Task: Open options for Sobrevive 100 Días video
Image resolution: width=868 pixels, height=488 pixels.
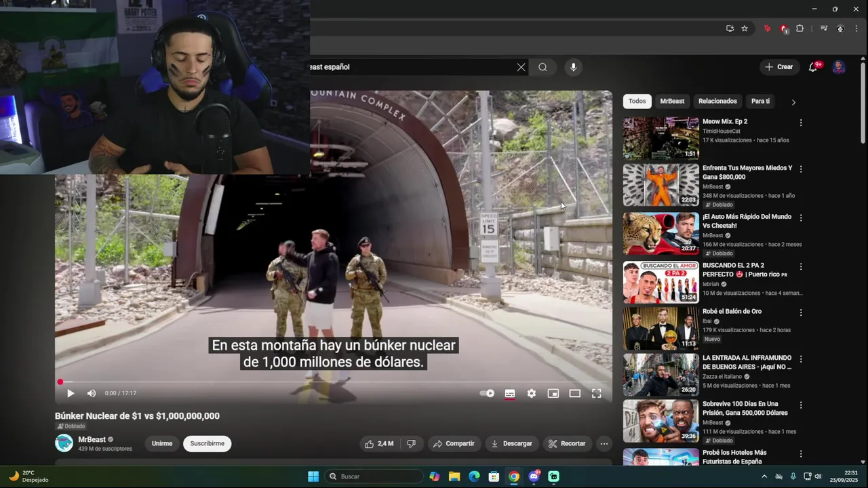Action: click(801, 405)
